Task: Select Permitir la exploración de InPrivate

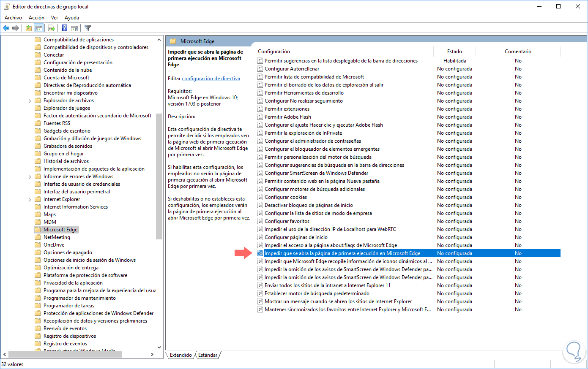Action: pos(303,133)
